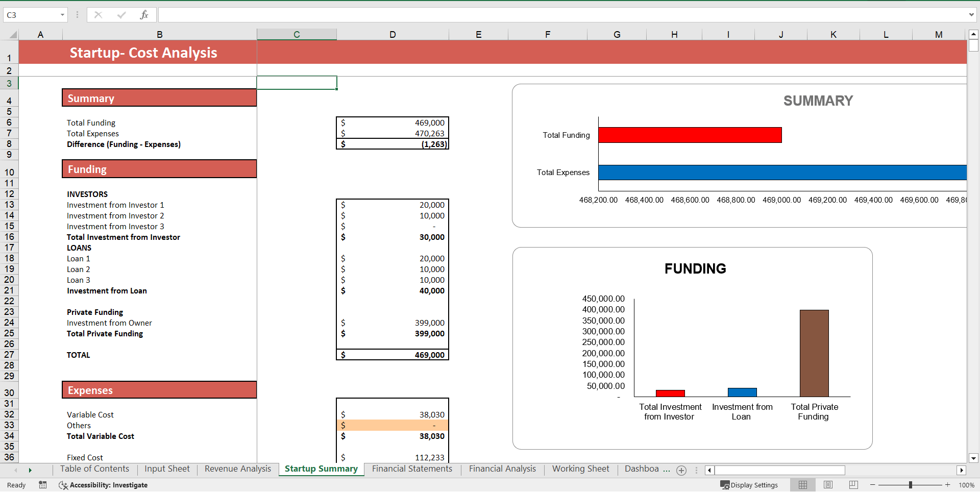Add a new sheet with plus icon
Image resolution: width=980 pixels, height=492 pixels.
(681, 471)
